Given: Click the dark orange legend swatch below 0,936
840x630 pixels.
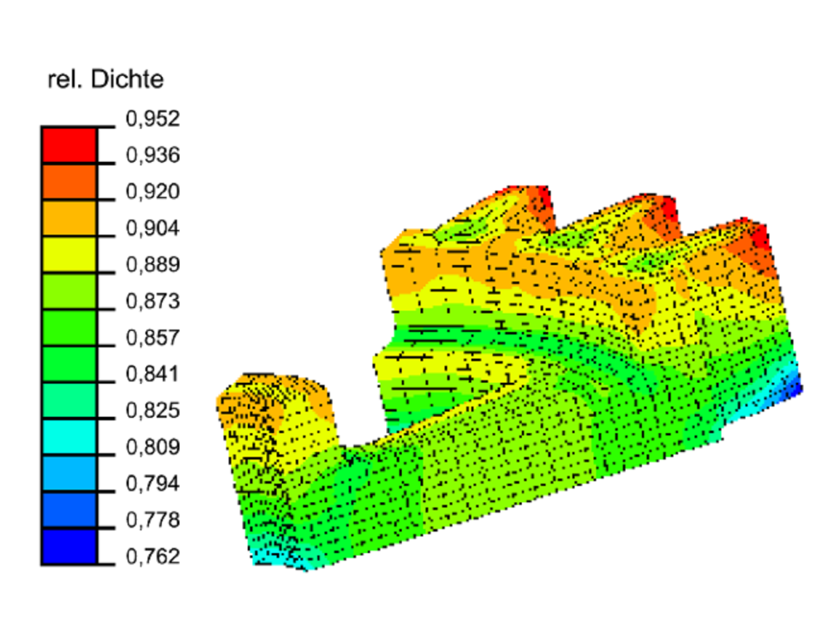Looking at the screenshot, I should 69,182.
